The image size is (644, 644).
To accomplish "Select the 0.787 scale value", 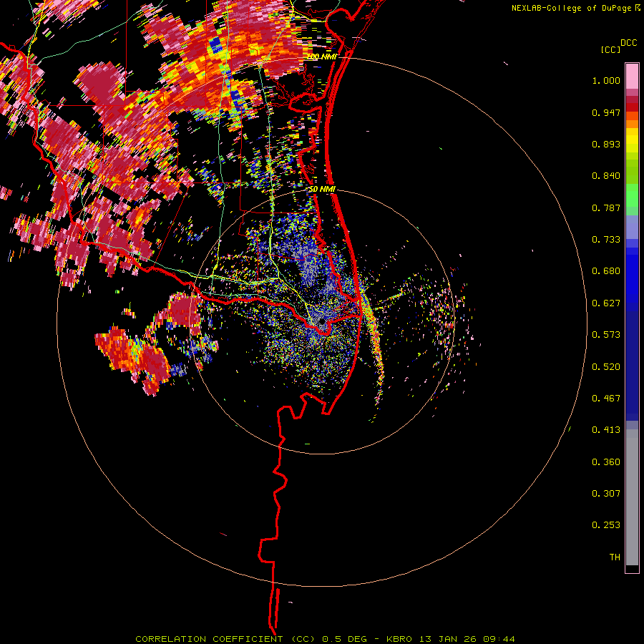I will (x=606, y=208).
